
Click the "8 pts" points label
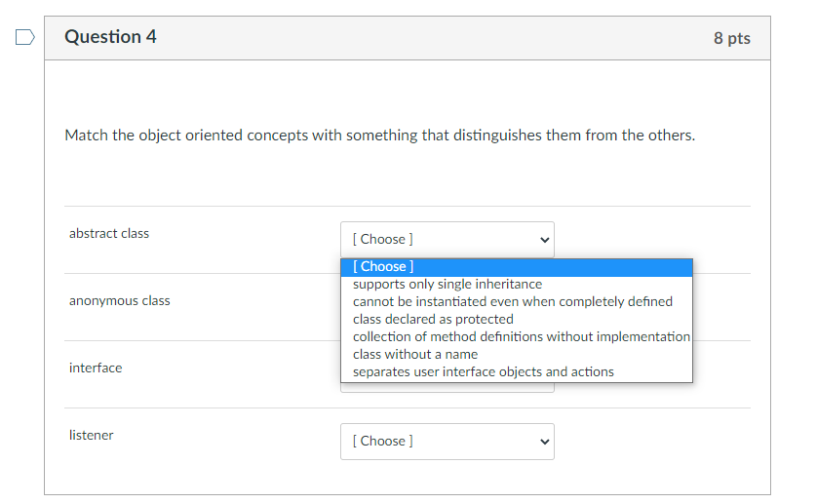point(731,38)
